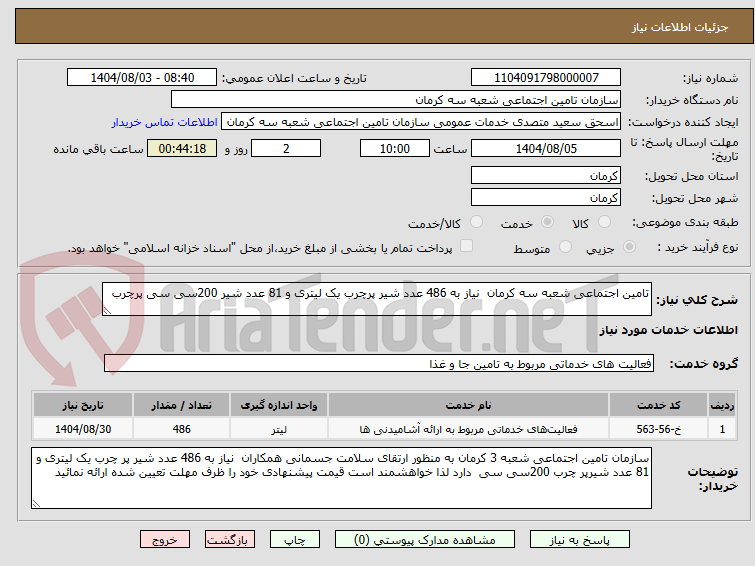The image size is (755, 566).
Task: Click the remaining time countdown 00:44:18
Action: pyautogui.click(x=182, y=148)
